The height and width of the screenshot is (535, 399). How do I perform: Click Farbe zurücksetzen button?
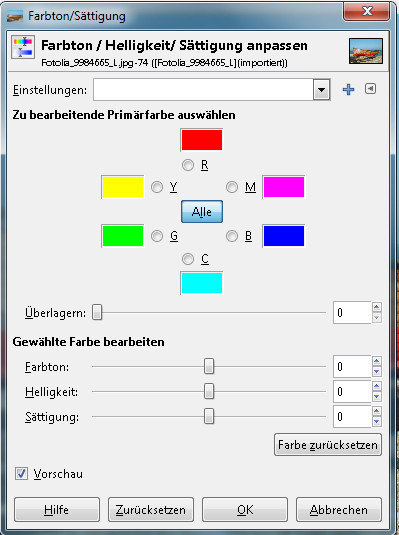coord(328,445)
